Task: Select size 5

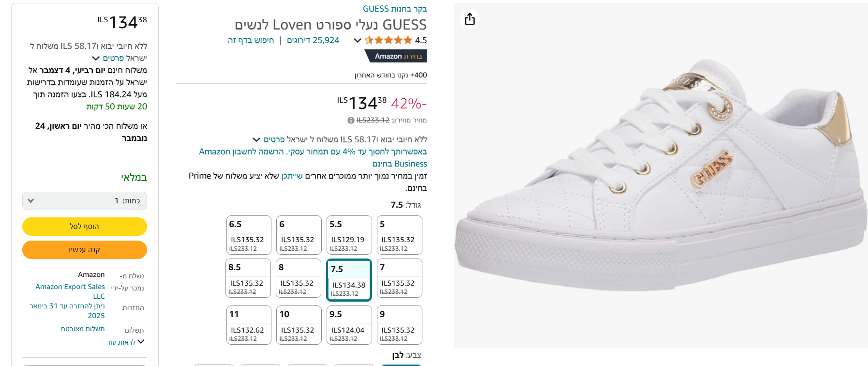Action: coord(399,235)
